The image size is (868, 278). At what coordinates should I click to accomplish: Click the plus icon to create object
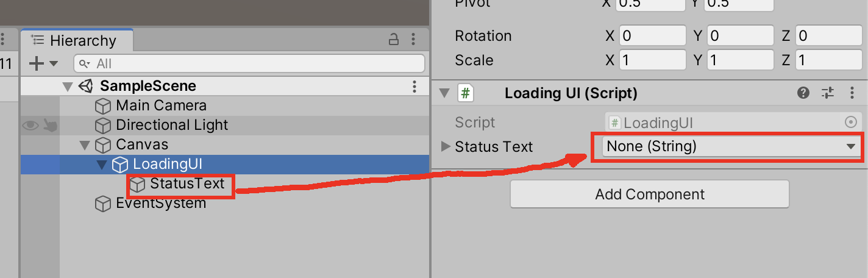37,63
